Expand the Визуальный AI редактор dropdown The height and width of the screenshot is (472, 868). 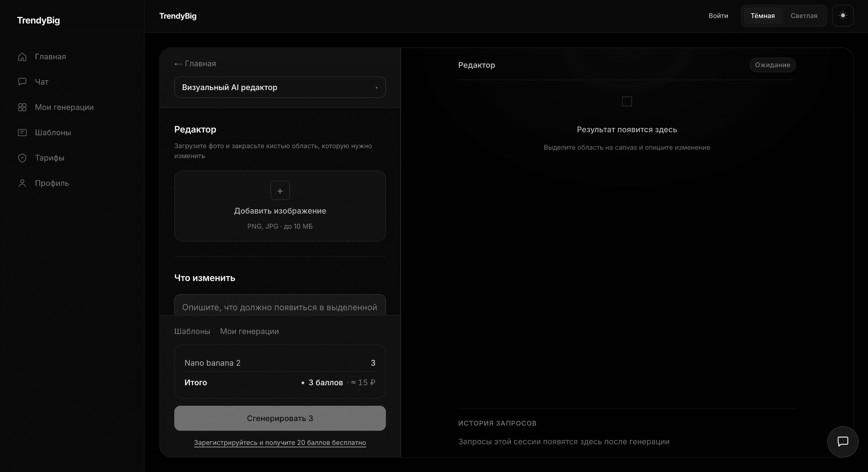(280, 87)
